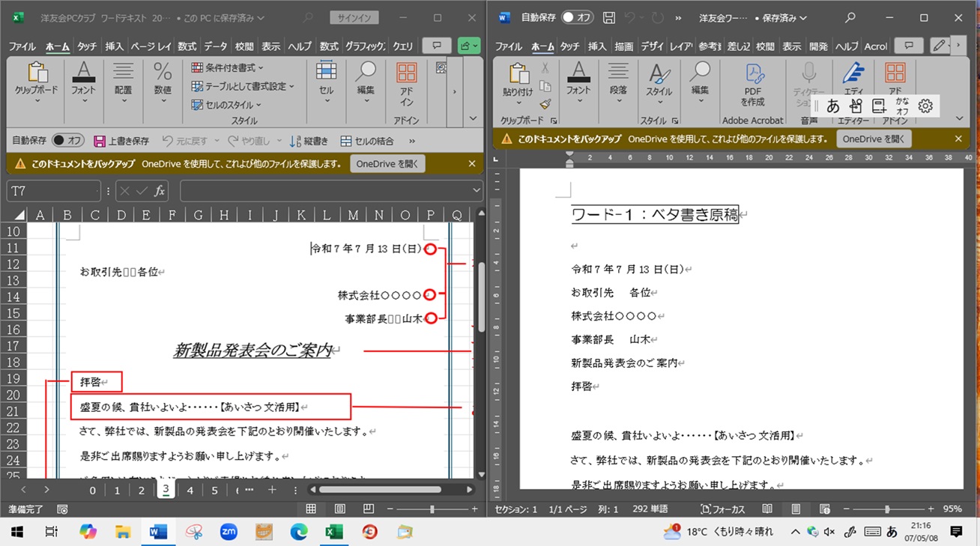
Task: Open the Excel Insert (挿入) ribbon tab
Action: click(115, 46)
